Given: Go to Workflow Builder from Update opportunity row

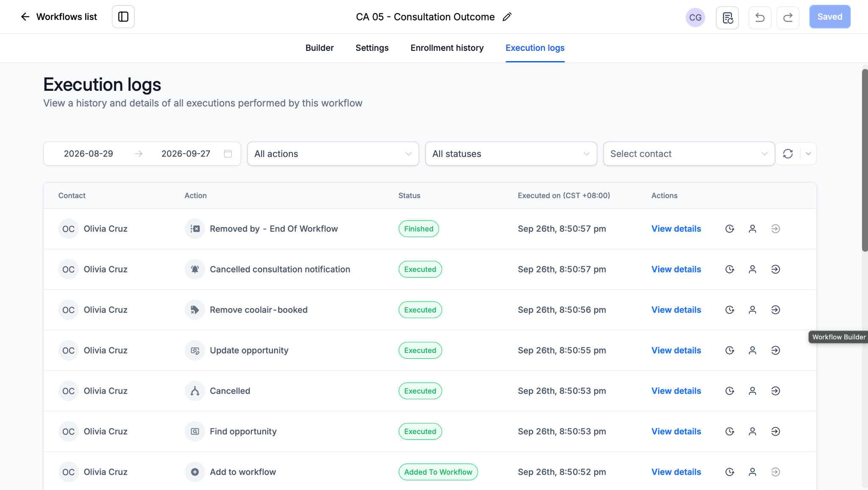Looking at the screenshot, I should click(x=776, y=350).
